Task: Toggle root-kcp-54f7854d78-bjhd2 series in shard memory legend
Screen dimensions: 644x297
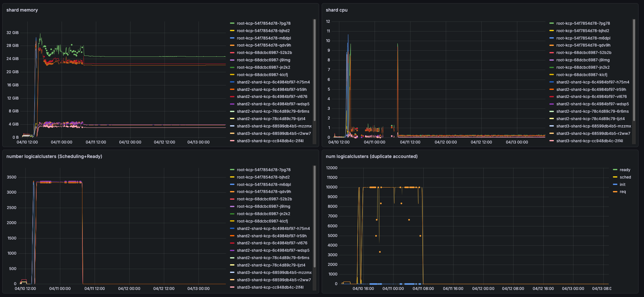Action: click(263, 31)
